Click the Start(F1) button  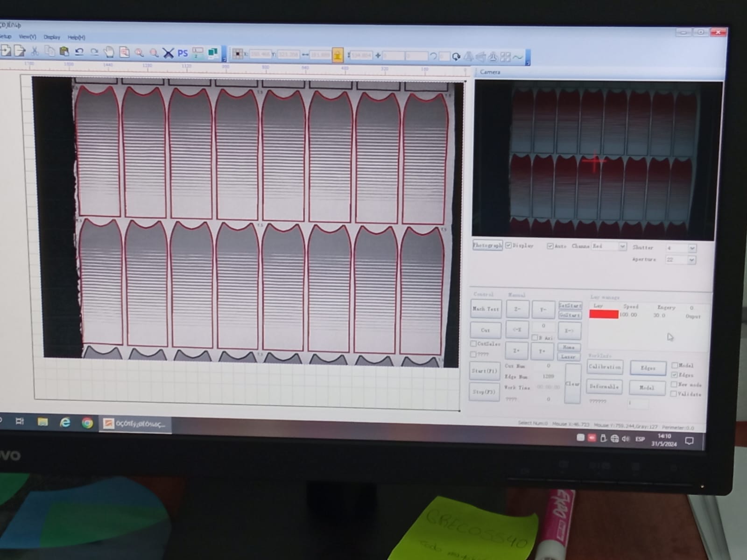point(484,371)
